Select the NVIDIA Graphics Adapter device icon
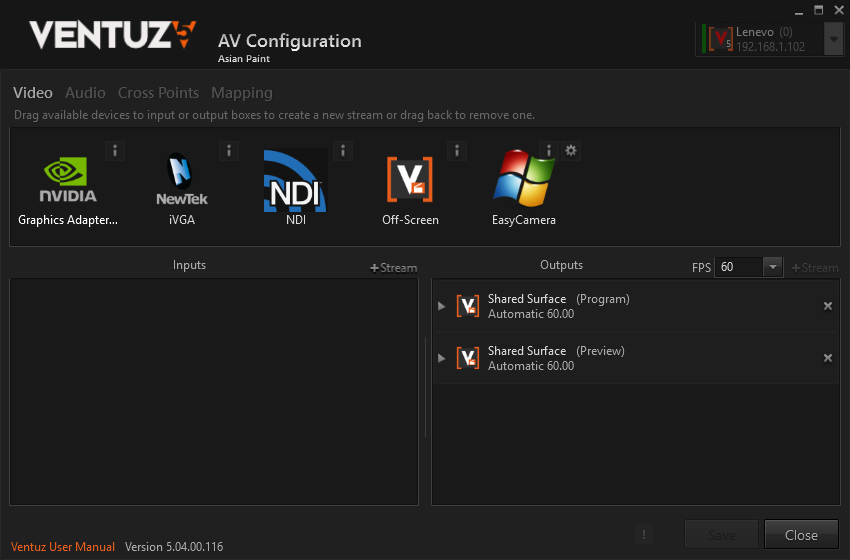850x560 pixels. (68, 182)
